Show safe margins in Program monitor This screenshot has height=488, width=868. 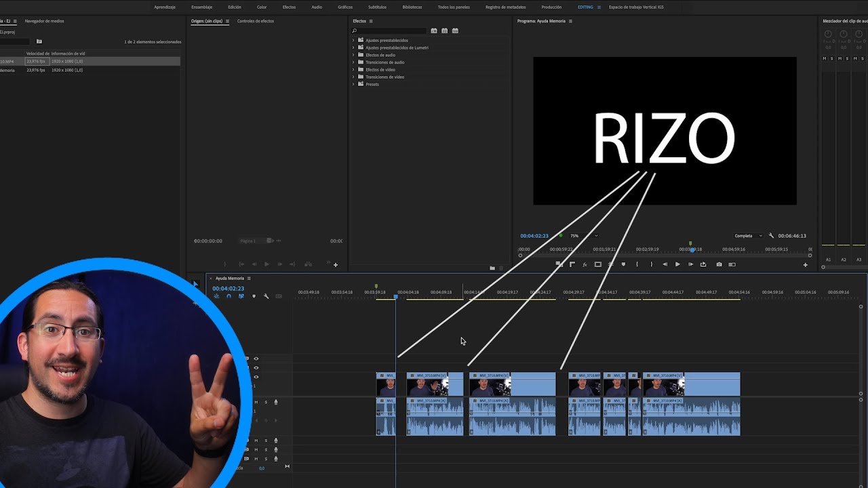coord(597,264)
